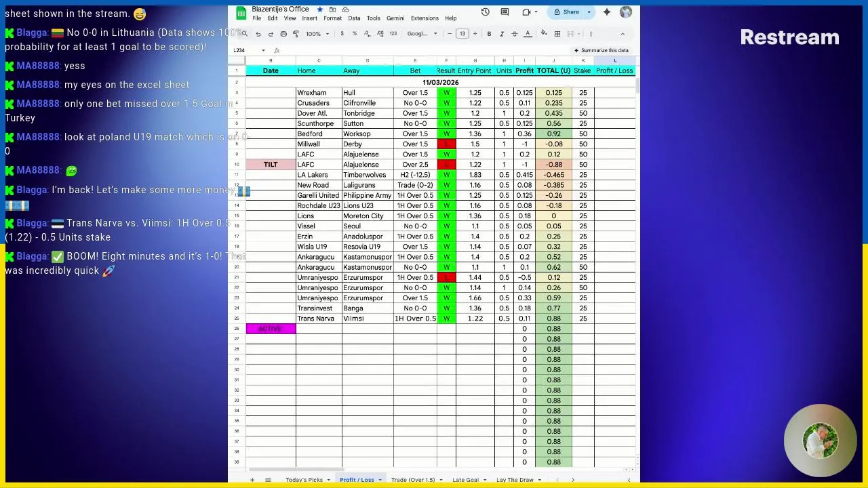Open the 123 number formats menu

(x=393, y=34)
